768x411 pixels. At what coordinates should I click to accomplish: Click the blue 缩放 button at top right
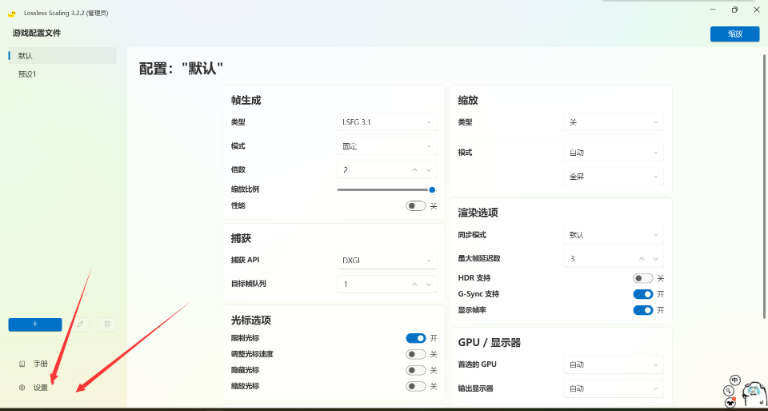[734, 34]
